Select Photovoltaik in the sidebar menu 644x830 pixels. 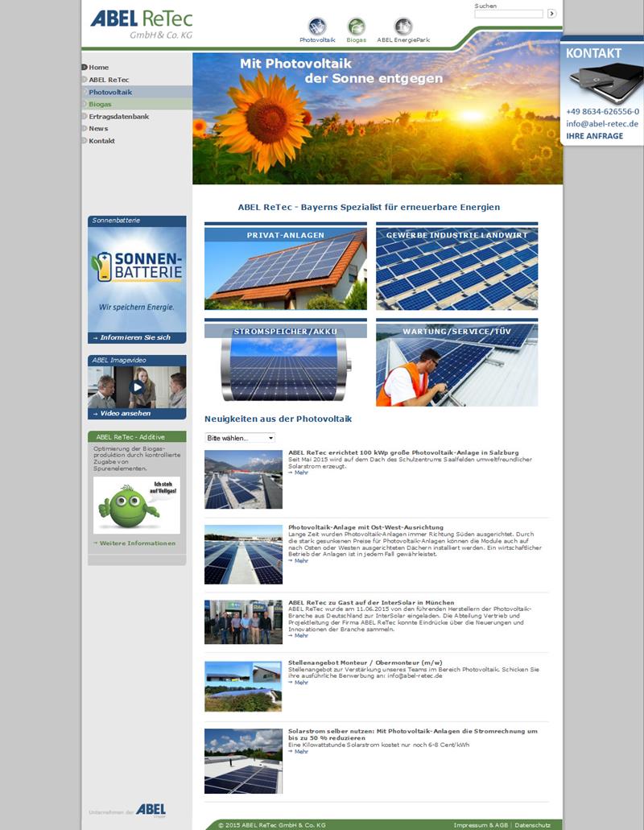110,92
